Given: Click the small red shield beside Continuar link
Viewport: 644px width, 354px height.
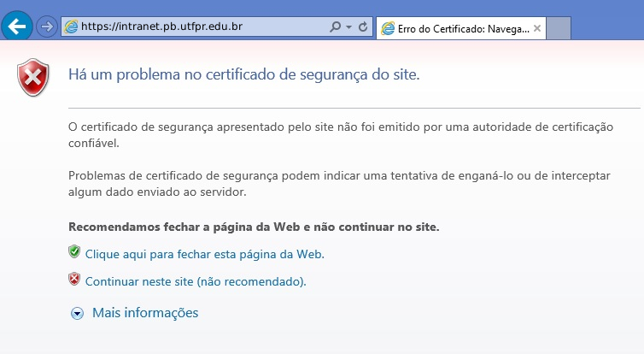Looking at the screenshot, I should tap(74, 280).
